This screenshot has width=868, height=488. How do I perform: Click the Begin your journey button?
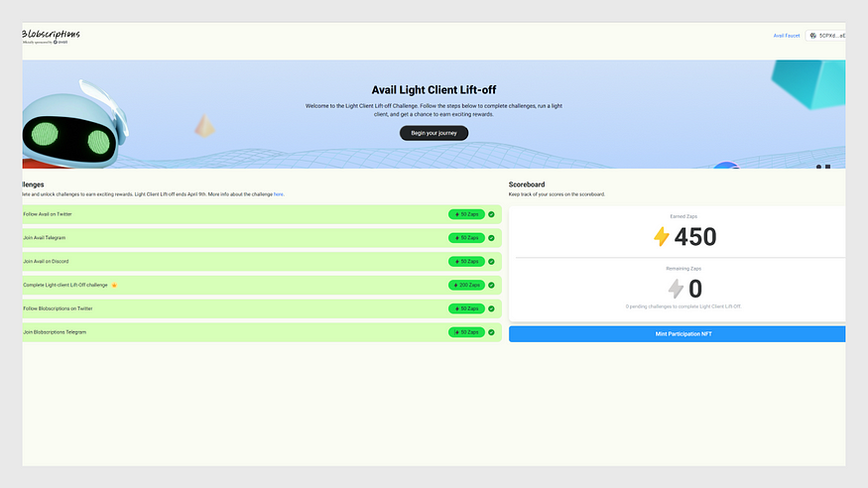[x=434, y=133]
